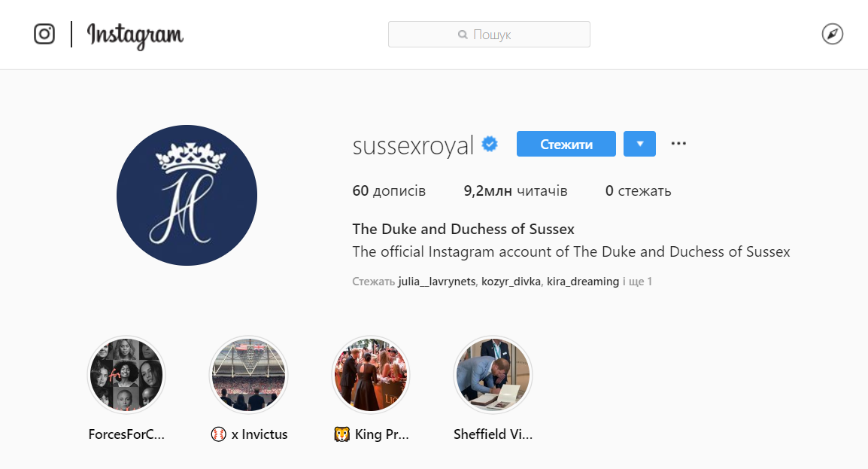Click the blue verified badge next to sussexroyal

(x=490, y=144)
